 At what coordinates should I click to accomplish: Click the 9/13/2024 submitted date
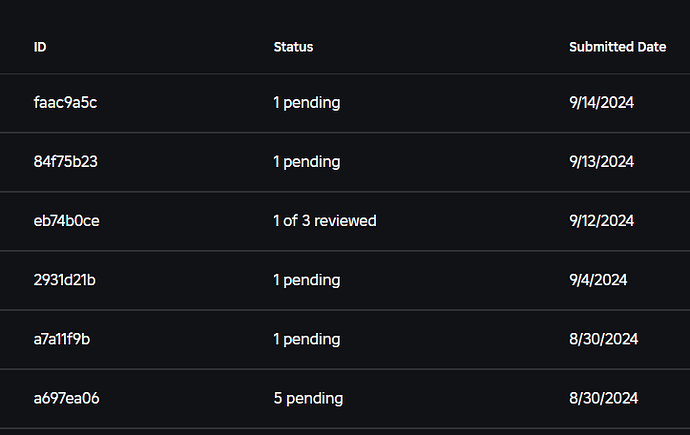coord(602,161)
